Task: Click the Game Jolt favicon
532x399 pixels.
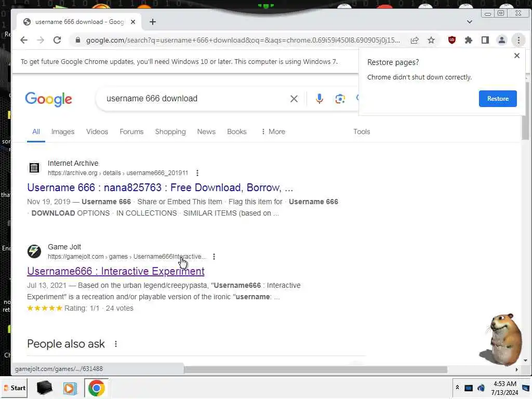Action: (x=34, y=251)
